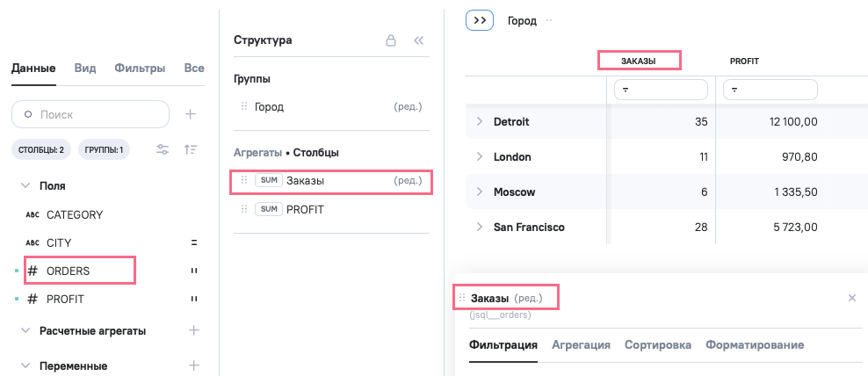This screenshot has height=376, width=868.
Task: Click the dots icon next to Город breadcrumb
Action: click(549, 20)
